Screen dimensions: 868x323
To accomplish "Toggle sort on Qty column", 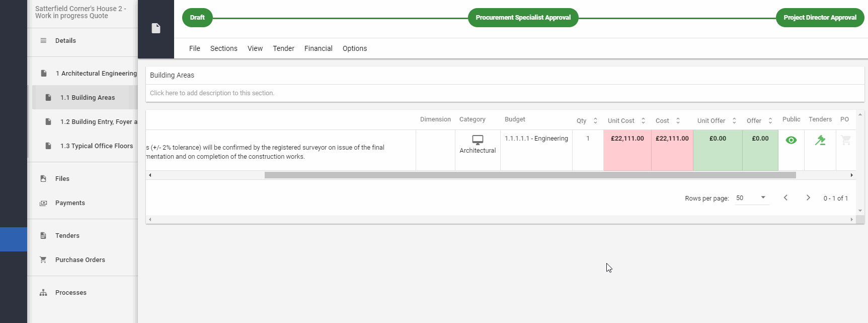I will click(595, 121).
